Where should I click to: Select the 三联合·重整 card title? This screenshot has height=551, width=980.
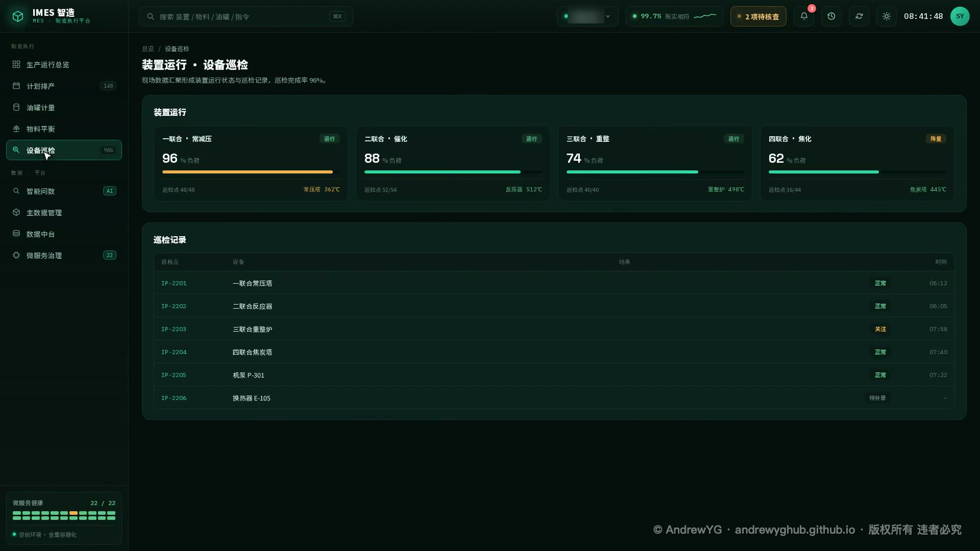point(587,139)
